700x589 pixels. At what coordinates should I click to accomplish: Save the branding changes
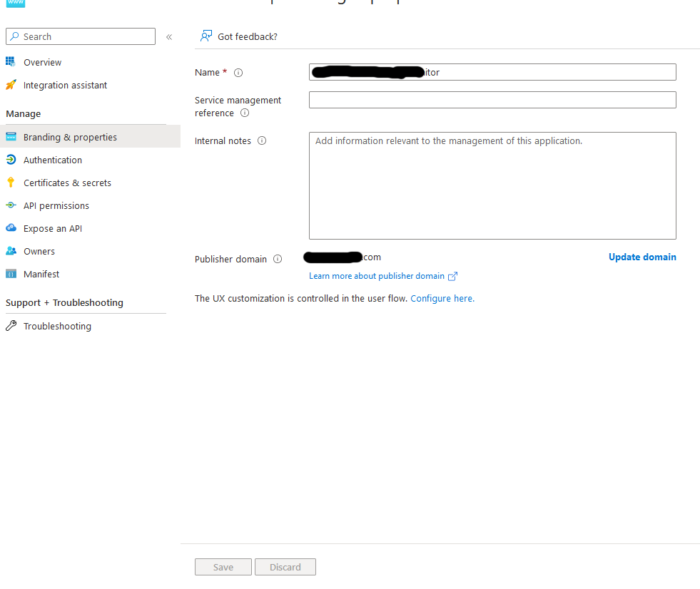223,567
